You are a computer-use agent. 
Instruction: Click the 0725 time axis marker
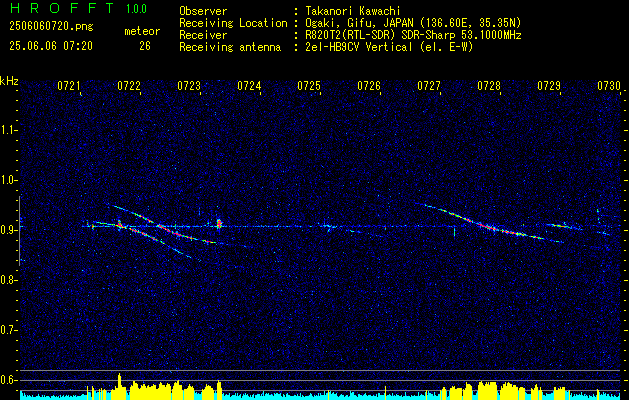tap(309, 86)
